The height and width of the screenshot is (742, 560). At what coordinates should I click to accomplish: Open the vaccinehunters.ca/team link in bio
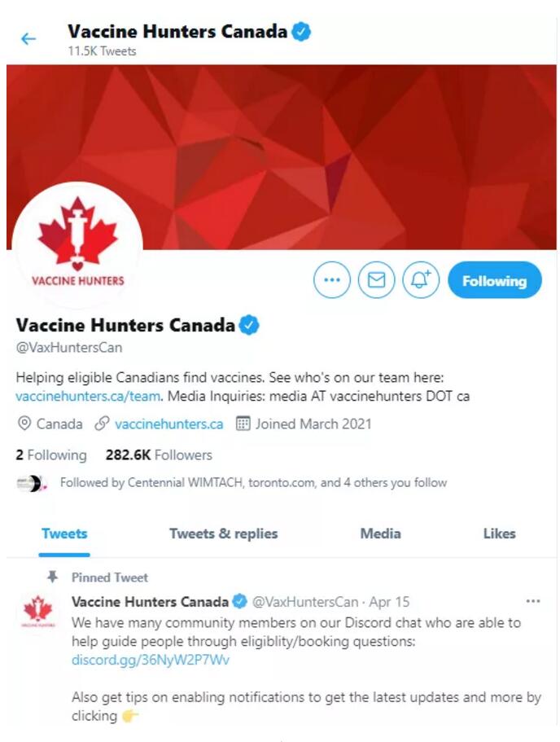pyautogui.click(x=88, y=396)
